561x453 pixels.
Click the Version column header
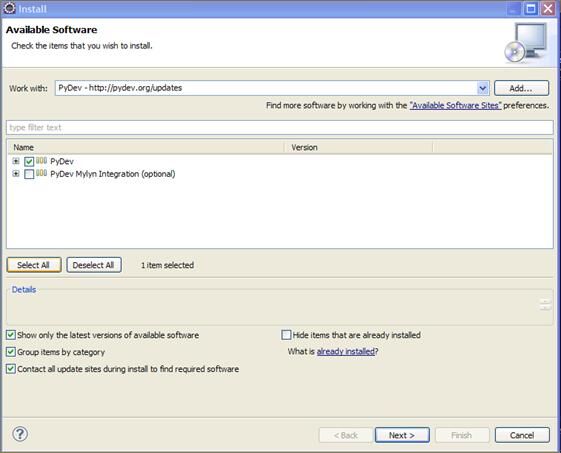coord(359,147)
